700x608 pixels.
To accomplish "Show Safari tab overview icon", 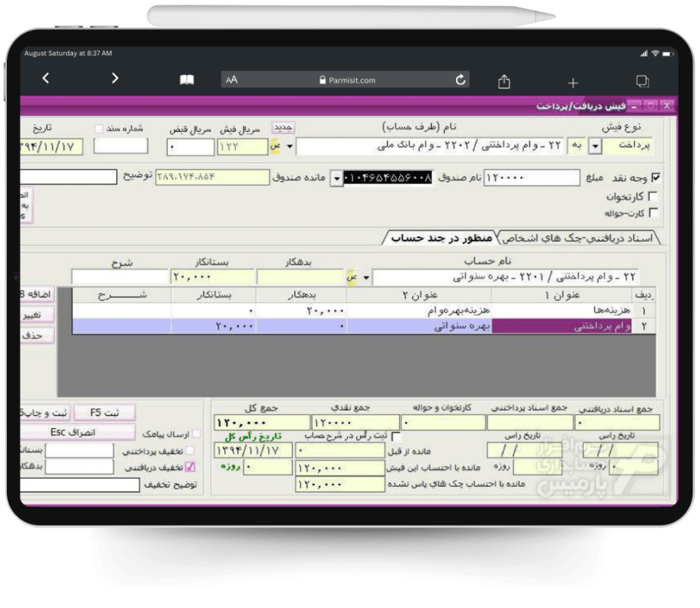I will pyautogui.click(x=642, y=81).
